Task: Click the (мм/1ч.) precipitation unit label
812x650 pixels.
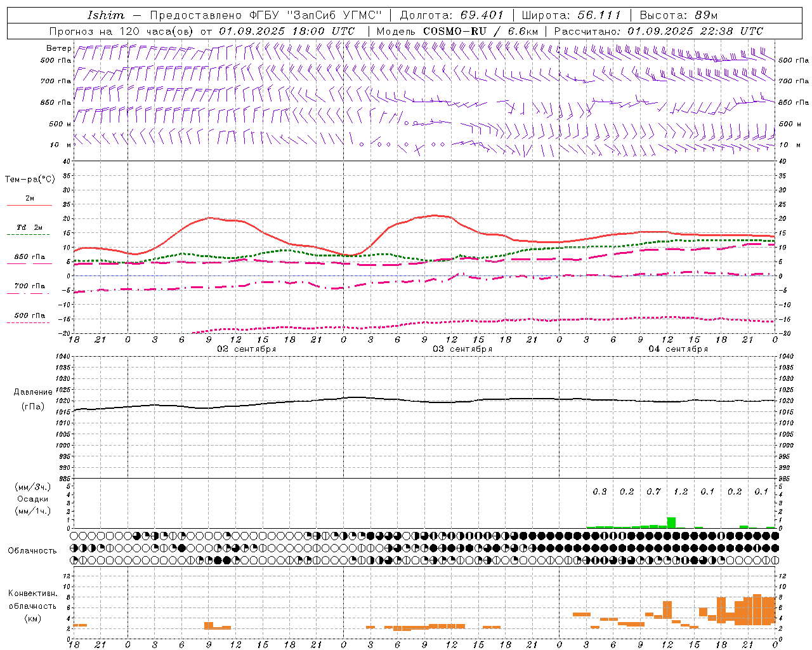Action: point(33,511)
